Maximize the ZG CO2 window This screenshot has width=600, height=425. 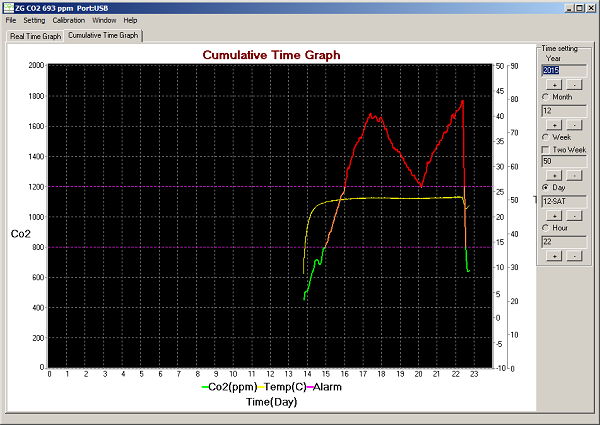[x=579, y=8]
